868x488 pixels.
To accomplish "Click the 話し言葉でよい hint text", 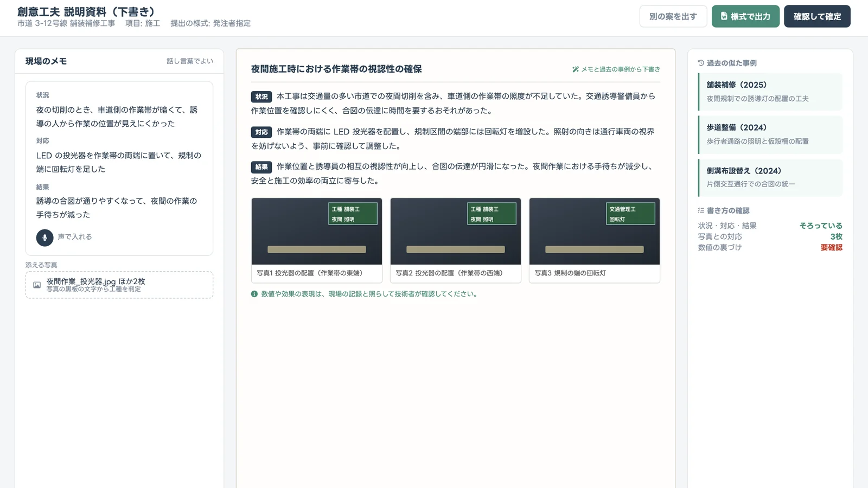I will [x=190, y=61].
